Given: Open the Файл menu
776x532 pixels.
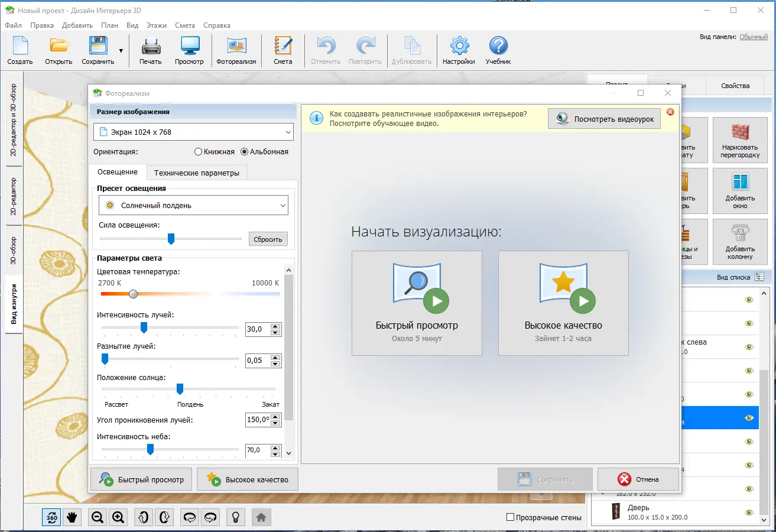Looking at the screenshot, I should tap(13, 25).
